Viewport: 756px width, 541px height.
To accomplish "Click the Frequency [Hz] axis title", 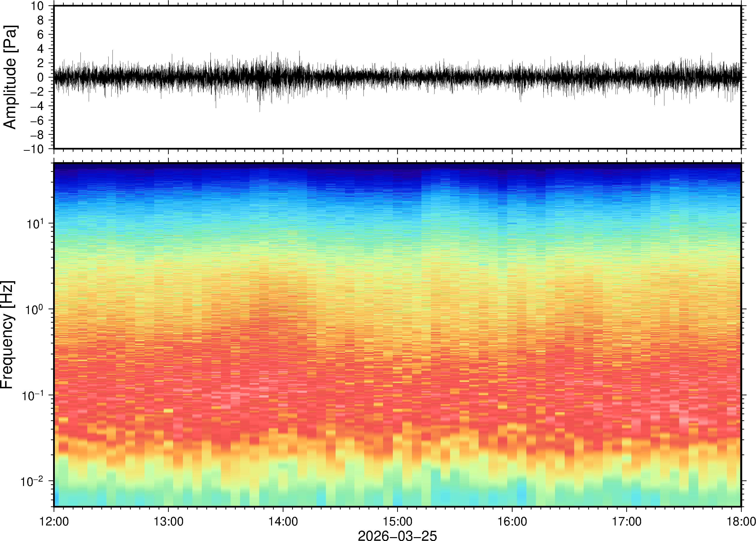I will point(7,335).
